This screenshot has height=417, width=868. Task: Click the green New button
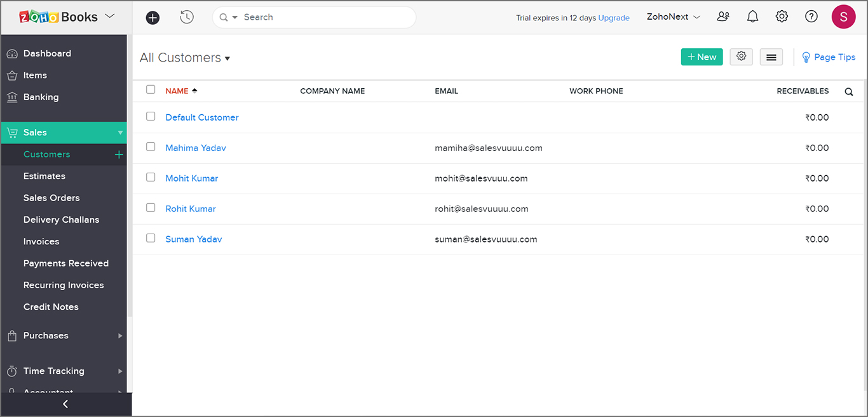click(702, 57)
